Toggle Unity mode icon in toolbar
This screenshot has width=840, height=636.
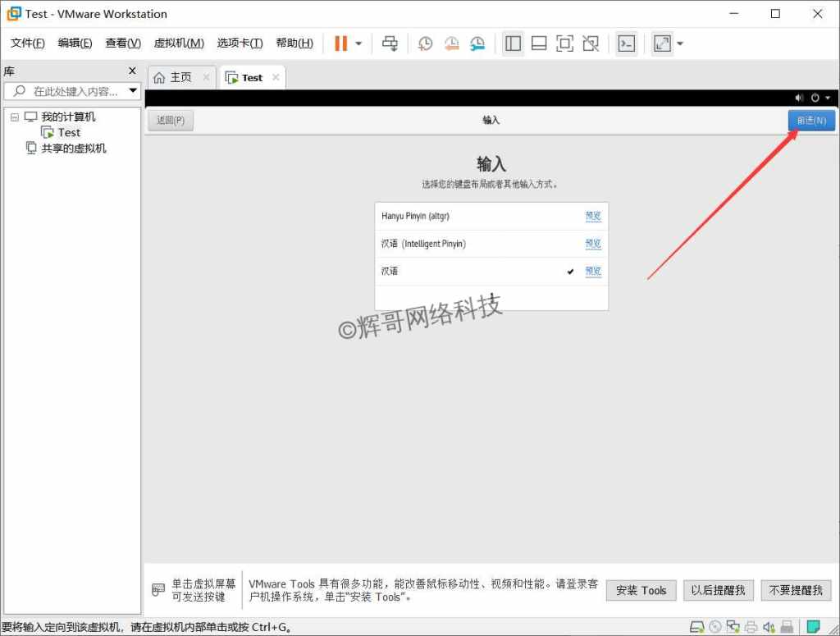(x=591, y=43)
